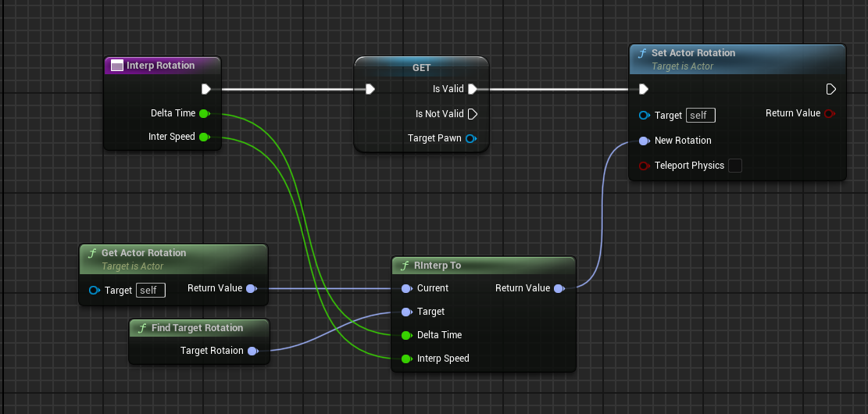Click the Target Rotaion output pin

point(252,352)
